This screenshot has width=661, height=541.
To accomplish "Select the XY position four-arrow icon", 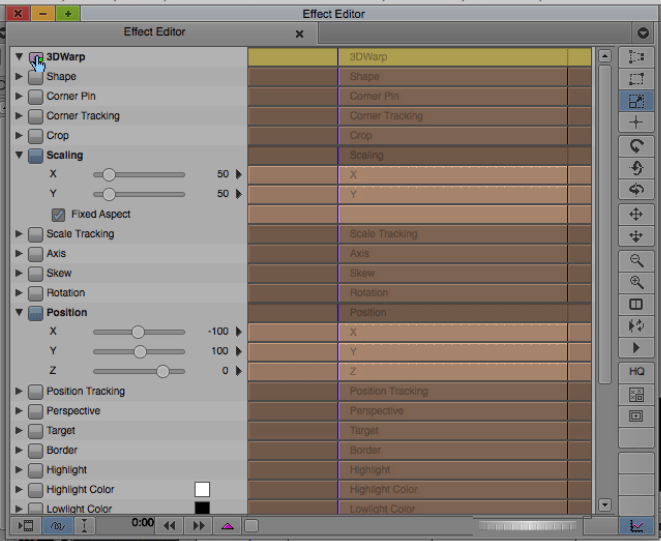I will pyautogui.click(x=636, y=214).
